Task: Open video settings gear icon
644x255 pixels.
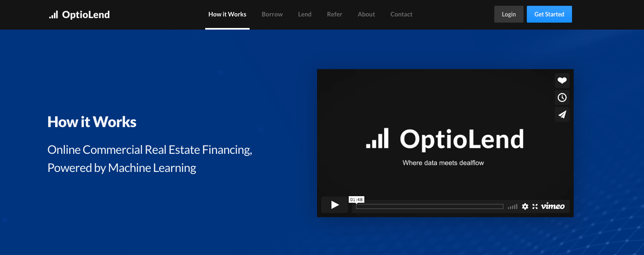Action: point(525,206)
